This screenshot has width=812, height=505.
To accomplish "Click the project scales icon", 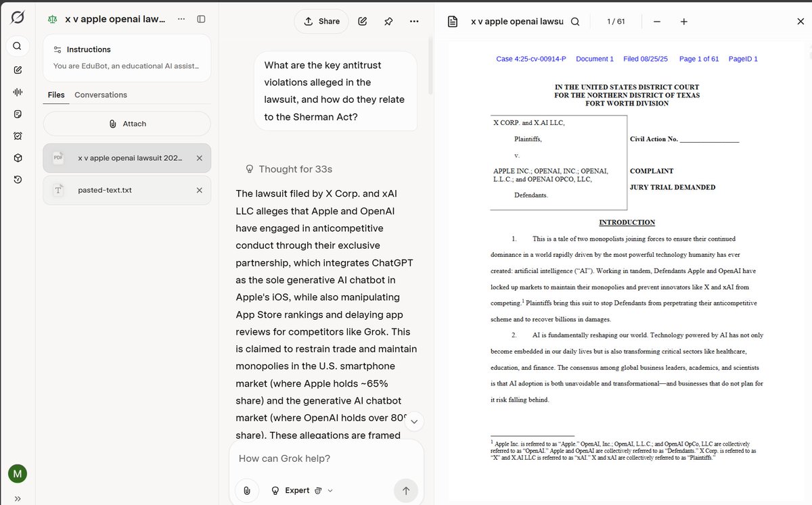I will (53, 19).
